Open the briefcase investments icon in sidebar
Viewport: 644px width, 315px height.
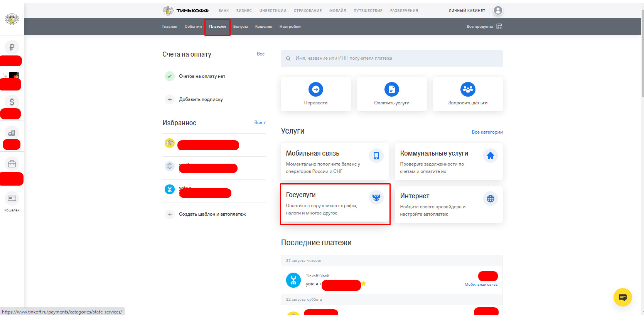[12, 164]
